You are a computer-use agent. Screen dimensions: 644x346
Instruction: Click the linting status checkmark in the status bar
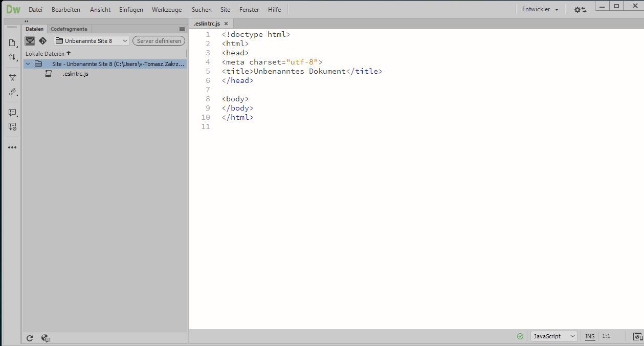(520, 336)
